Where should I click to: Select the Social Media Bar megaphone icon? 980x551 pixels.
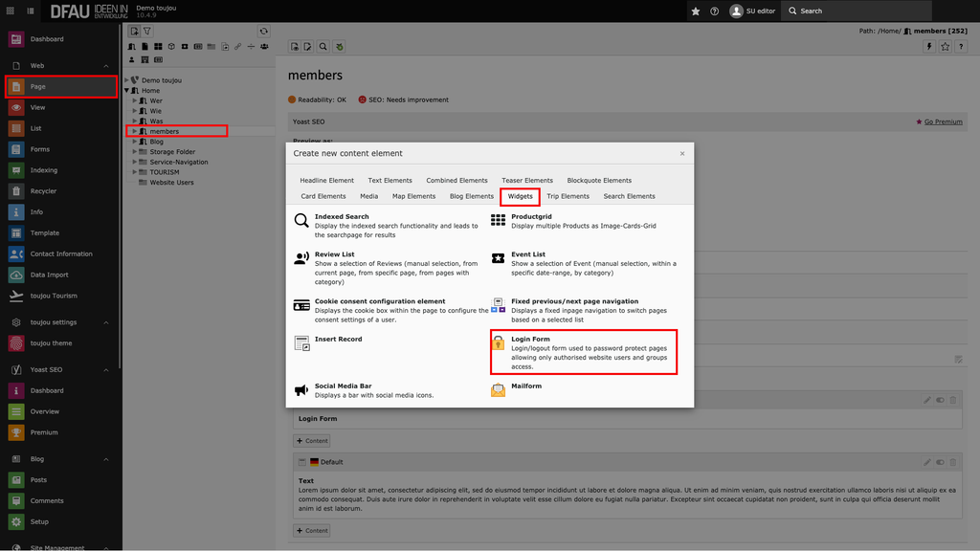(301, 390)
